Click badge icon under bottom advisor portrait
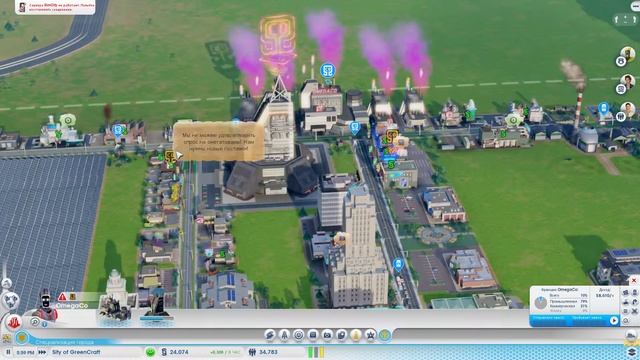 [621, 117]
